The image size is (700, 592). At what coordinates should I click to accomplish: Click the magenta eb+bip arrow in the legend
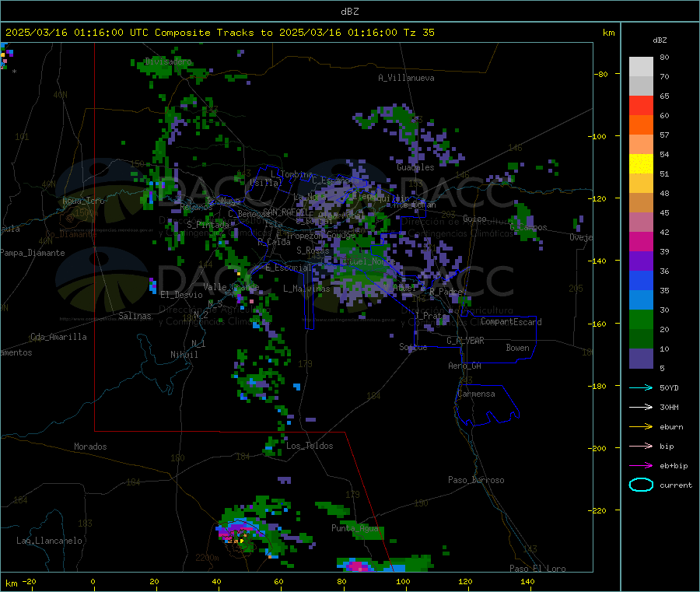[641, 466]
